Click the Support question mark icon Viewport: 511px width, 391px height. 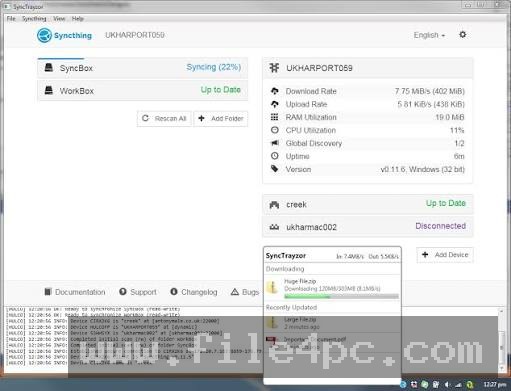pos(123,292)
